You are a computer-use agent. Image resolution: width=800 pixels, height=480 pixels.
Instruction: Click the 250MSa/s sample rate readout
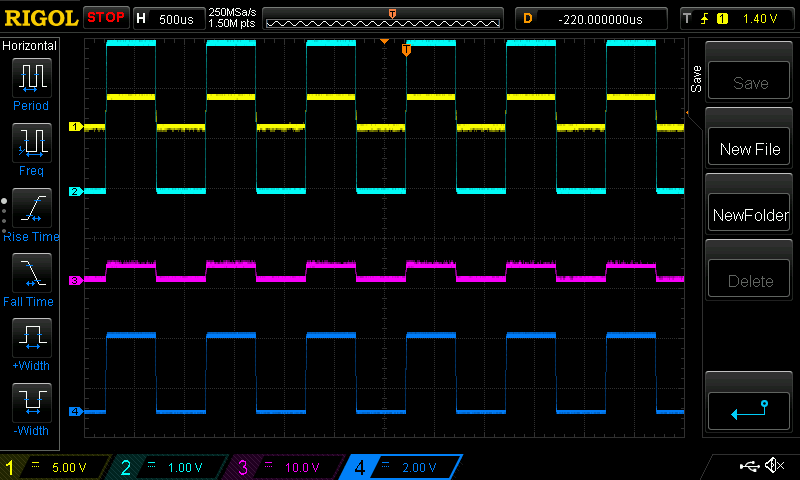point(232,13)
